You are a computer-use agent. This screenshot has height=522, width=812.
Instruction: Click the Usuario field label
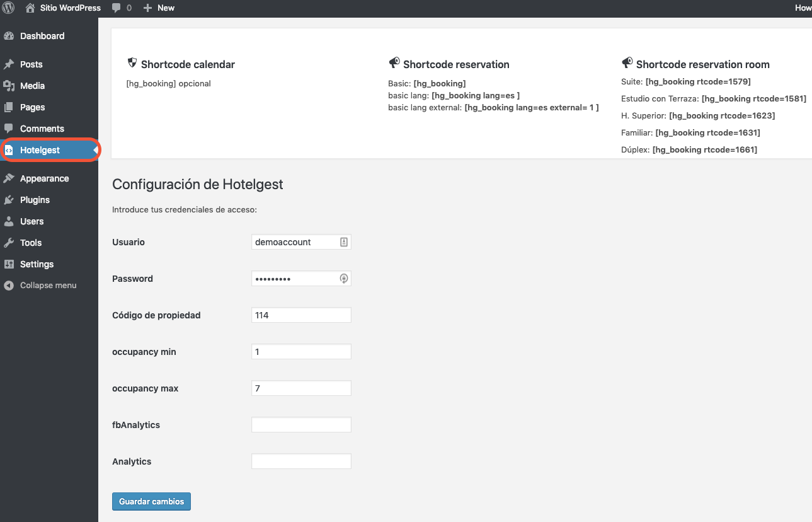click(x=129, y=242)
